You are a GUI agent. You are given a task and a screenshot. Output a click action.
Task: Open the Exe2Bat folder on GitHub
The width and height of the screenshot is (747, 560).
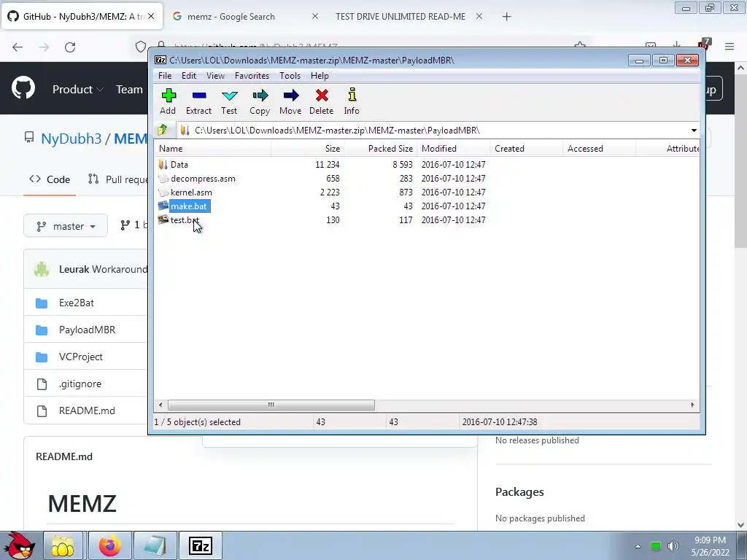tap(76, 303)
